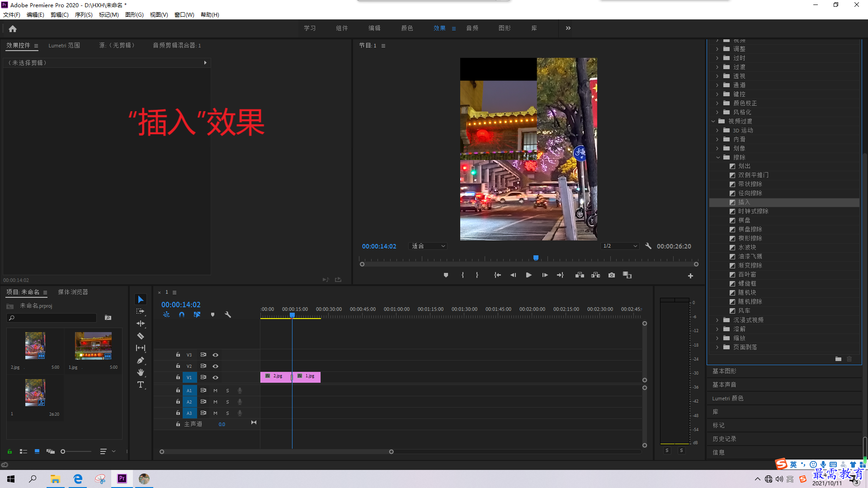Open program monitor wrench settings
868x488 pixels.
(x=648, y=246)
